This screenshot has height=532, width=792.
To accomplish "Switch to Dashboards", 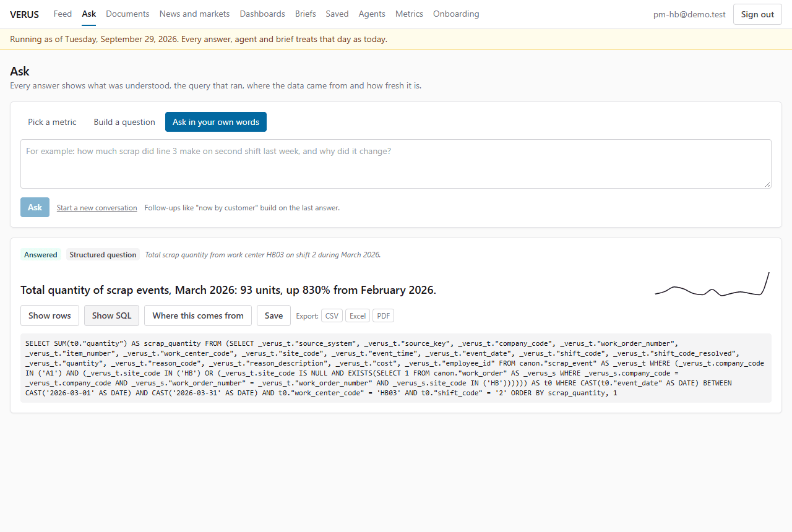I will click(x=262, y=14).
